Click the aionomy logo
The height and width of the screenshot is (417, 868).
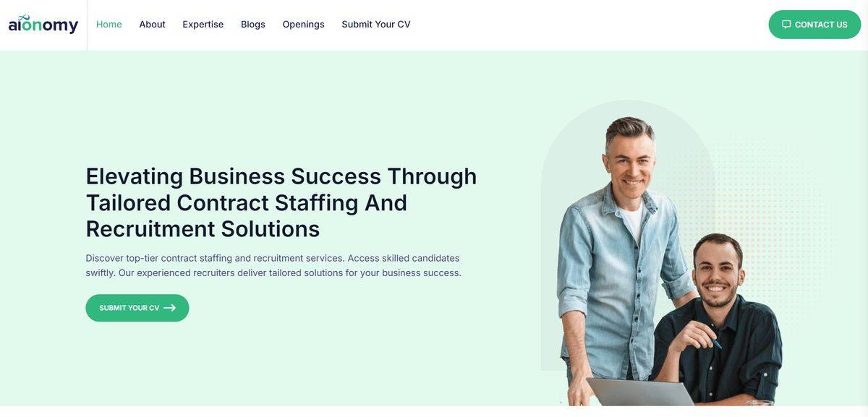(x=43, y=25)
